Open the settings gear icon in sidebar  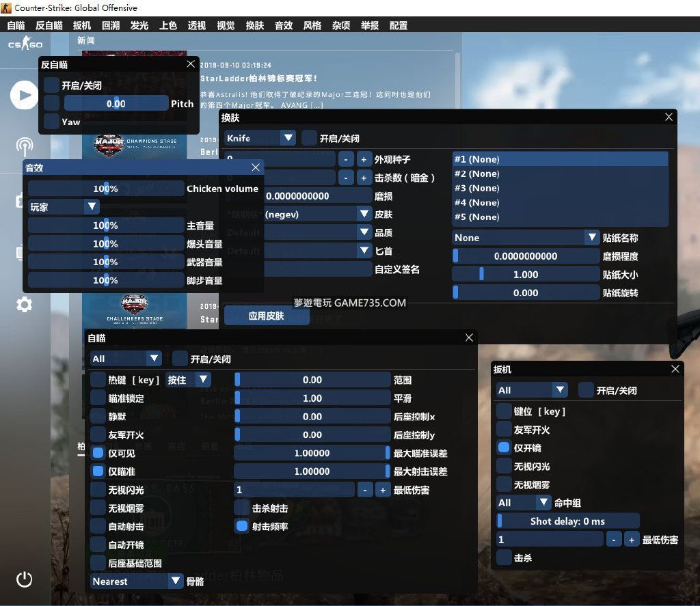24,305
